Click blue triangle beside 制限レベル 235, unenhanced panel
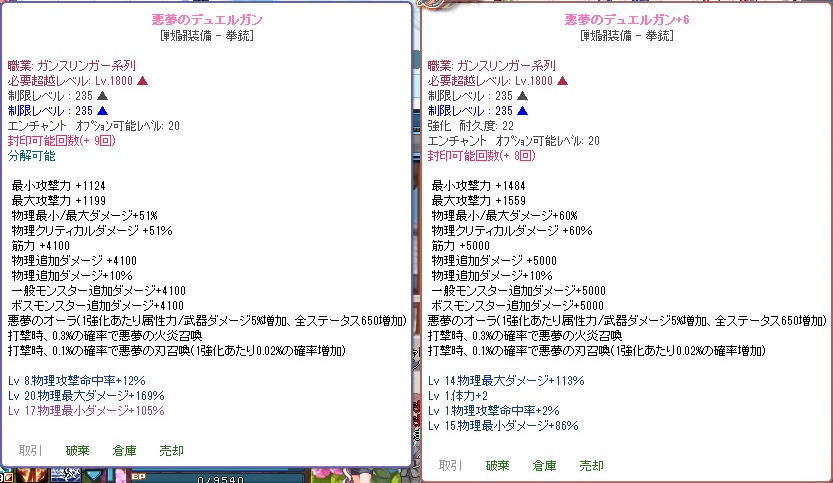 (103, 111)
